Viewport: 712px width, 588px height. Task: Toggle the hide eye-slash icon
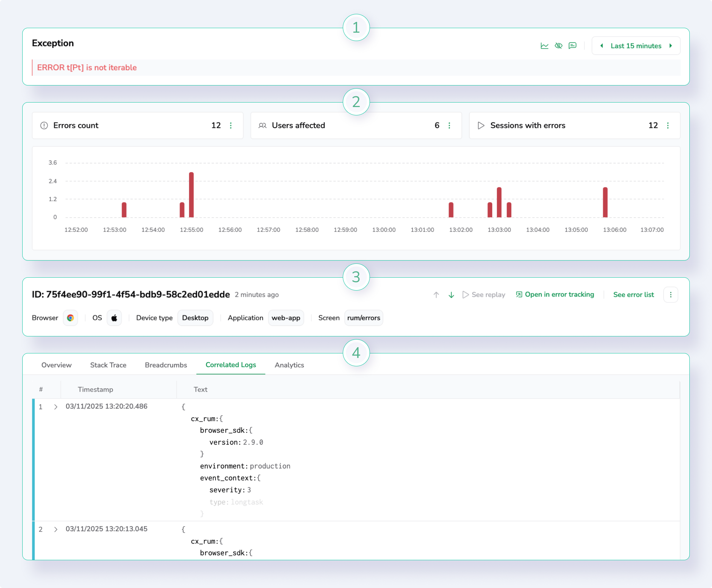click(x=558, y=46)
